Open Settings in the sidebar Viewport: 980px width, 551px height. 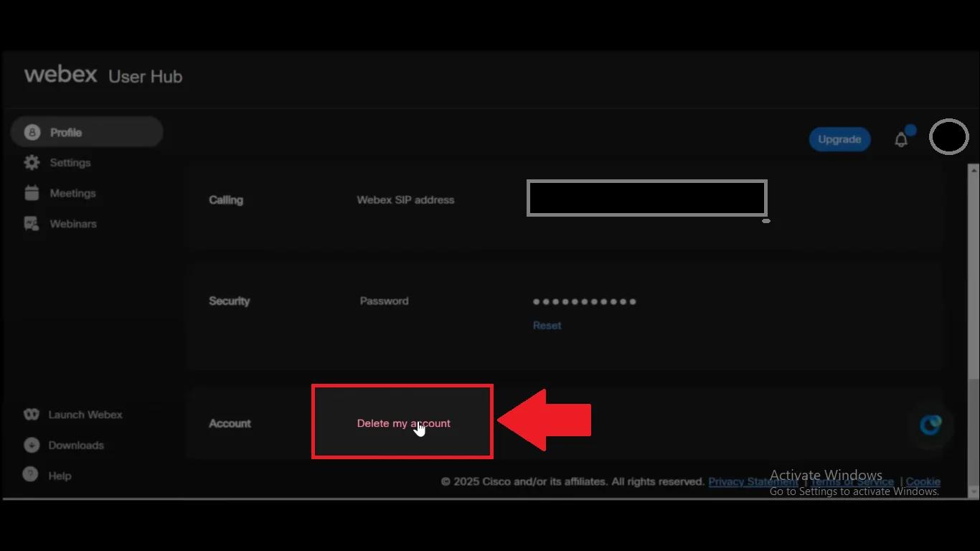70,163
